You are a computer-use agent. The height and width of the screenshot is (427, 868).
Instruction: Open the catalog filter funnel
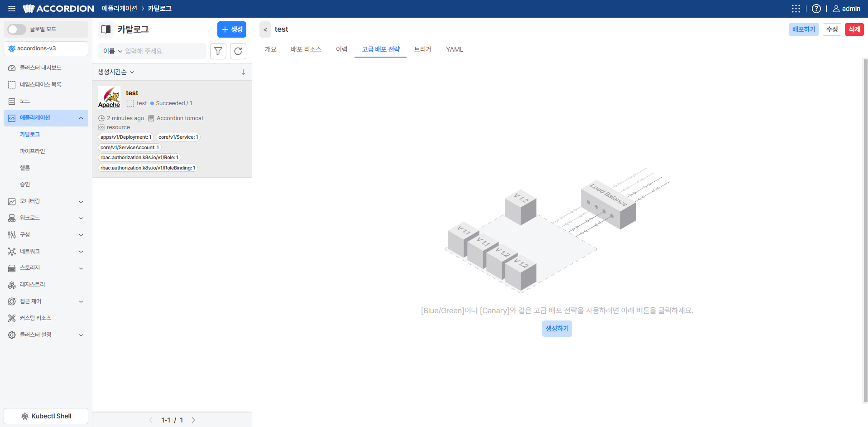pyautogui.click(x=218, y=51)
